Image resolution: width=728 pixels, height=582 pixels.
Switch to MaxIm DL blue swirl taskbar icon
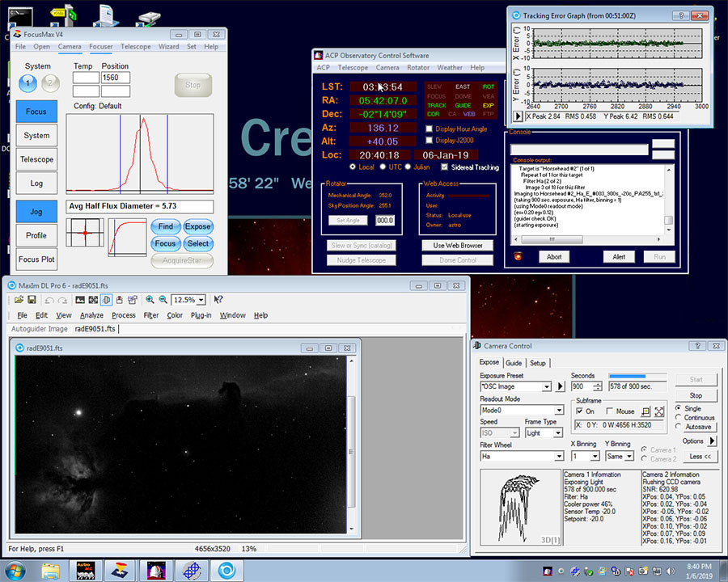pyautogui.click(x=226, y=571)
